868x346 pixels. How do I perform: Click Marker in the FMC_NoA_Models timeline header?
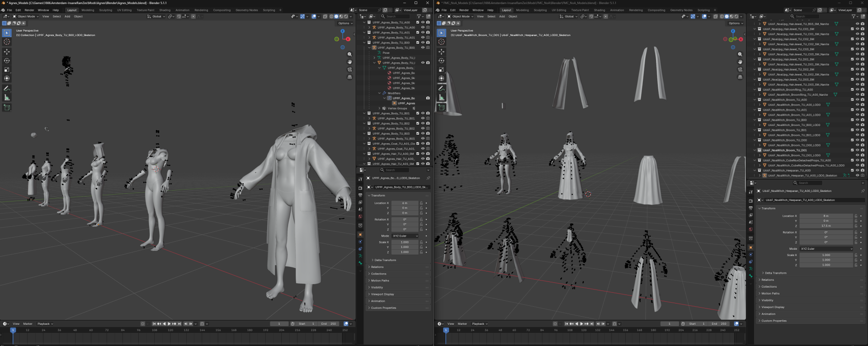click(462, 324)
